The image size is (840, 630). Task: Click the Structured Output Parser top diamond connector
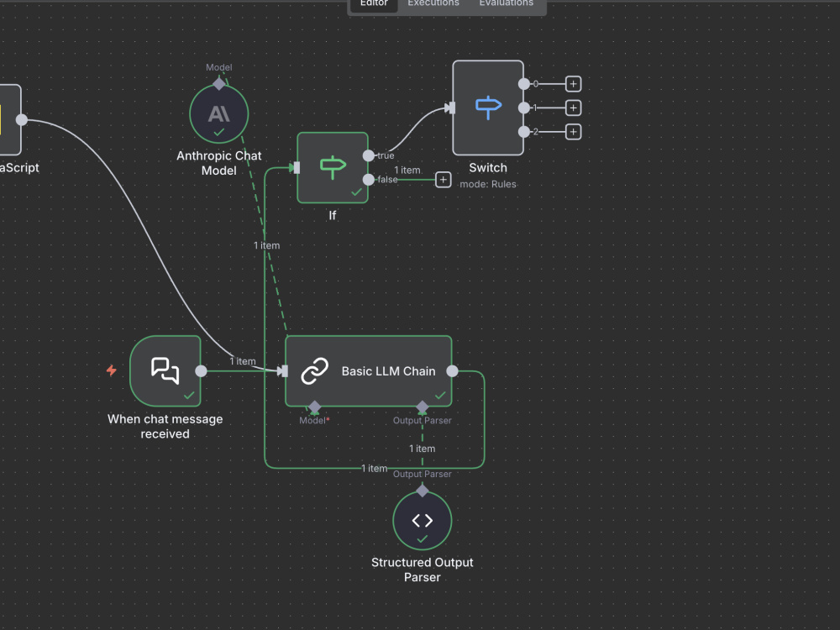tap(423, 491)
